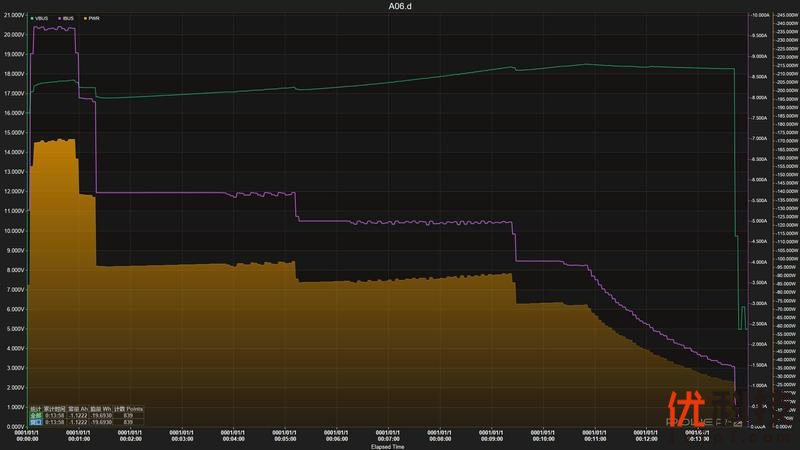Click the 10.000V voltage axis tick
The image size is (800, 450).
[13, 231]
